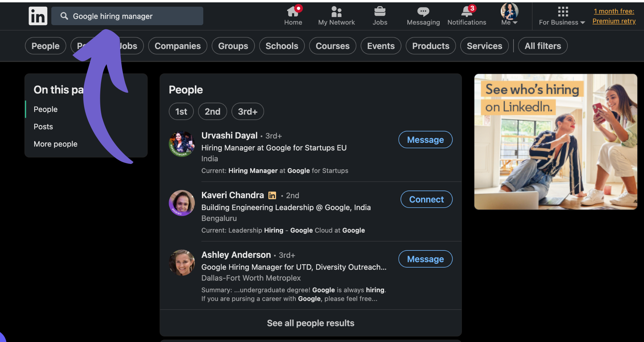Enable the 2nd connections filter
The height and width of the screenshot is (342, 644).
[212, 111]
